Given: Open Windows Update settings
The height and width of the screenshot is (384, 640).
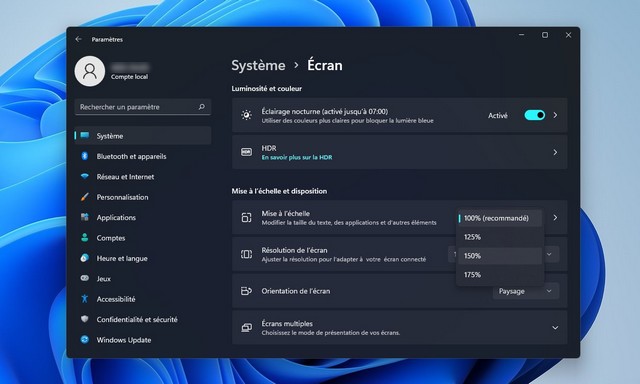Looking at the screenshot, I should (x=143, y=340).
